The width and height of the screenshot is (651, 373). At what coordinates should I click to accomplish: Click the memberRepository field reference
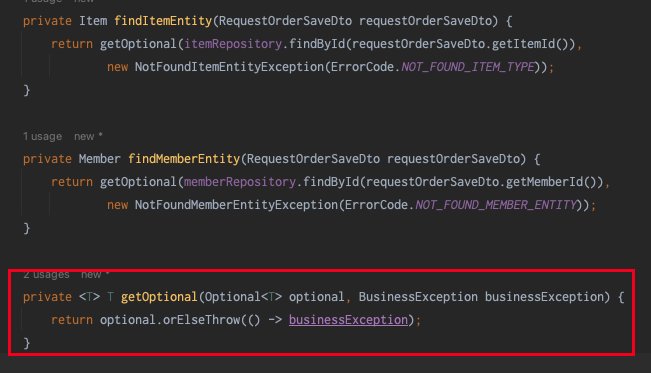240,182
